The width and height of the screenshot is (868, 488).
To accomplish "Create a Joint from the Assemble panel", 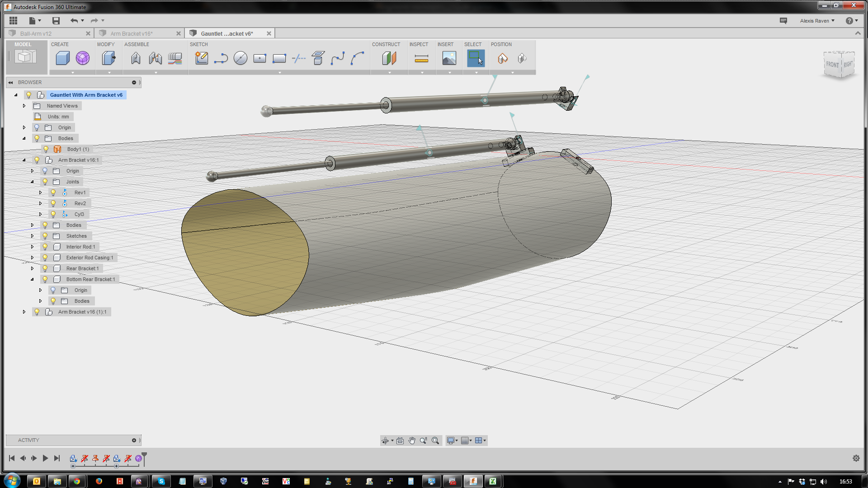I will click(x=135, y=58).
